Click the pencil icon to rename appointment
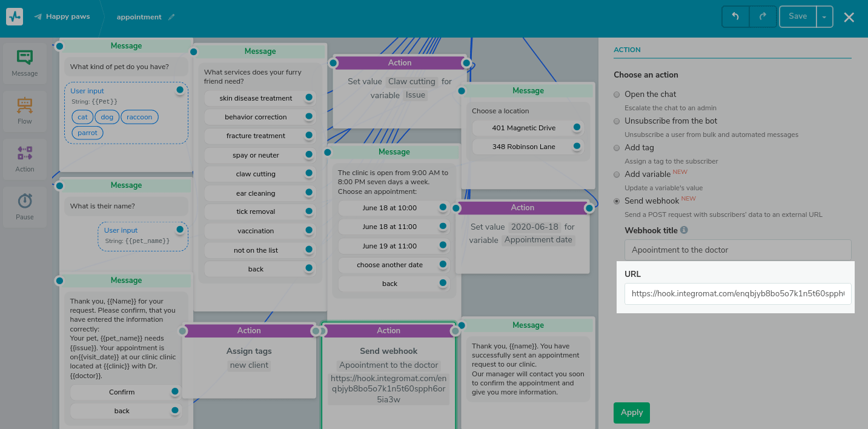This screenshot has width=868, height=429. point(171,17)
